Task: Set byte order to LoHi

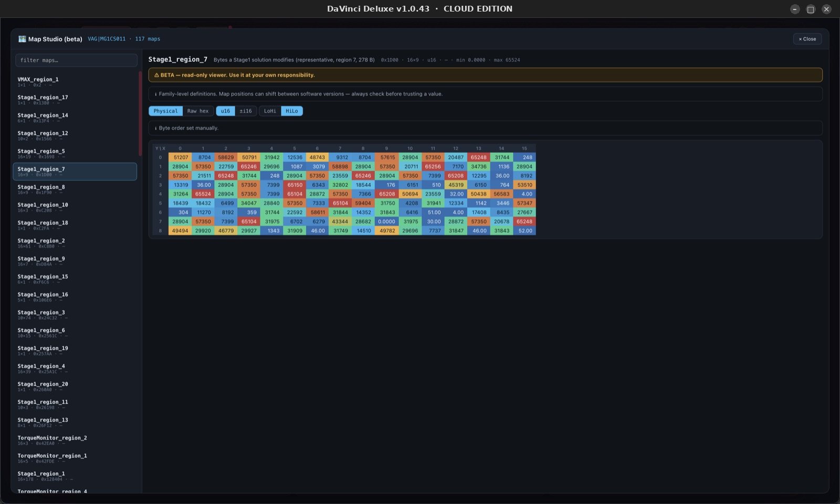Action: (x=270, y=111)
